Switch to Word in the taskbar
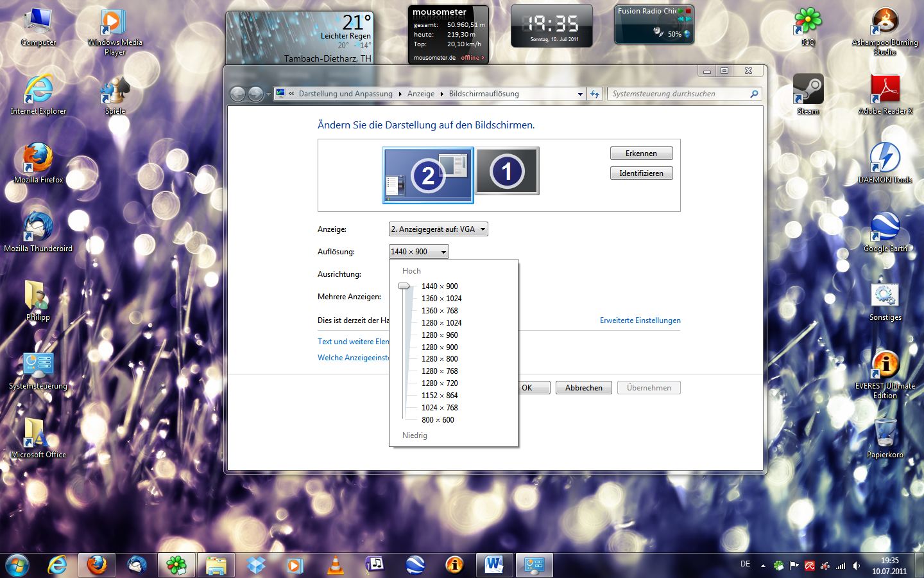The width and height of the screenshot is (924, 578). click(x=494, y=565)
